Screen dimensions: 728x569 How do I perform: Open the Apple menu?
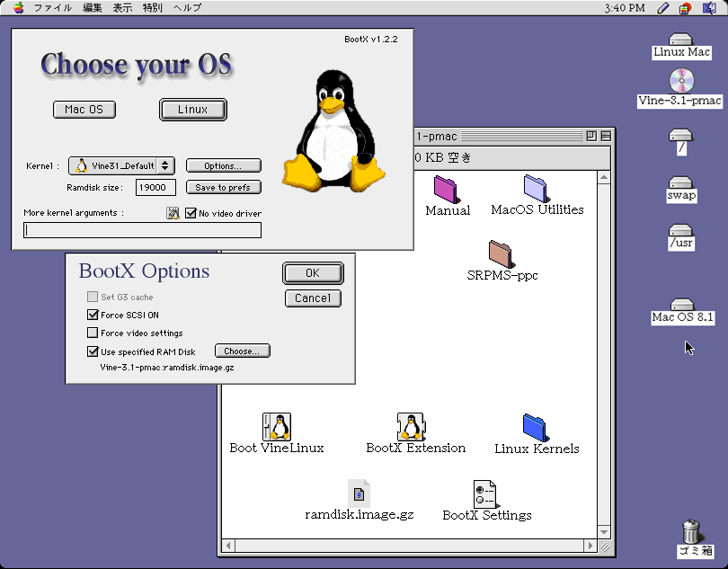[x=17, y=8]
